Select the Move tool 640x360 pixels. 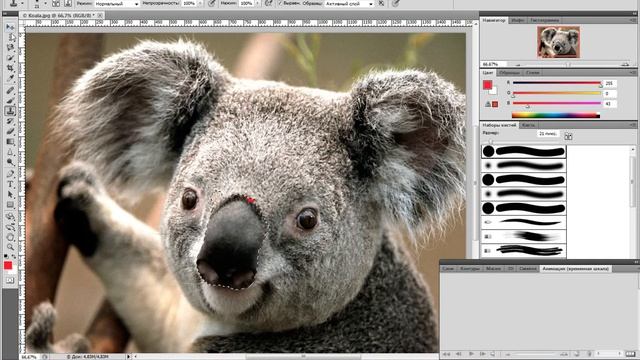10,27
